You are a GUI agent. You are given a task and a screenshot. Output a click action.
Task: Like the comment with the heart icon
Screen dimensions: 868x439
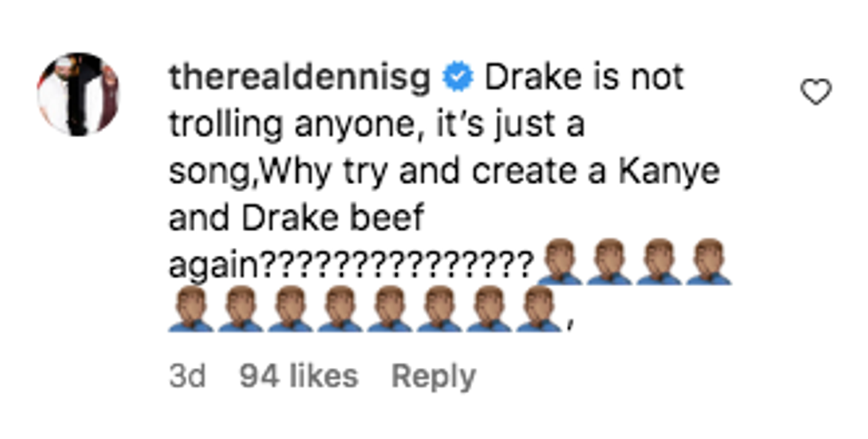(816, 91)
